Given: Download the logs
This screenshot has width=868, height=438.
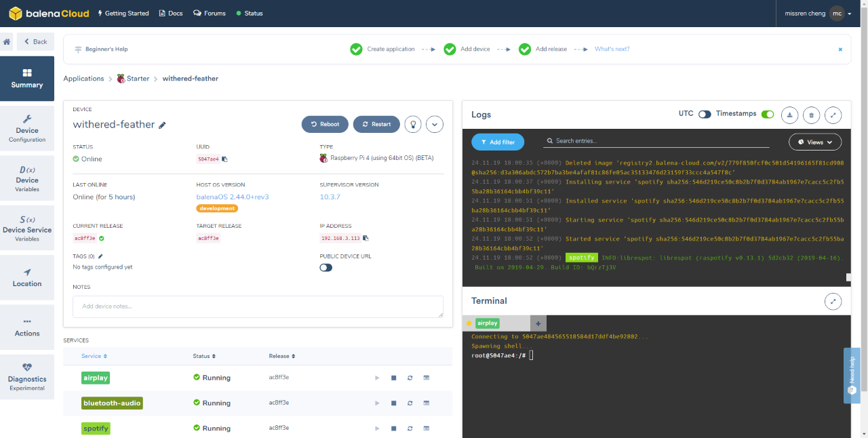Looking at the screenshot, I should [789, 115].
